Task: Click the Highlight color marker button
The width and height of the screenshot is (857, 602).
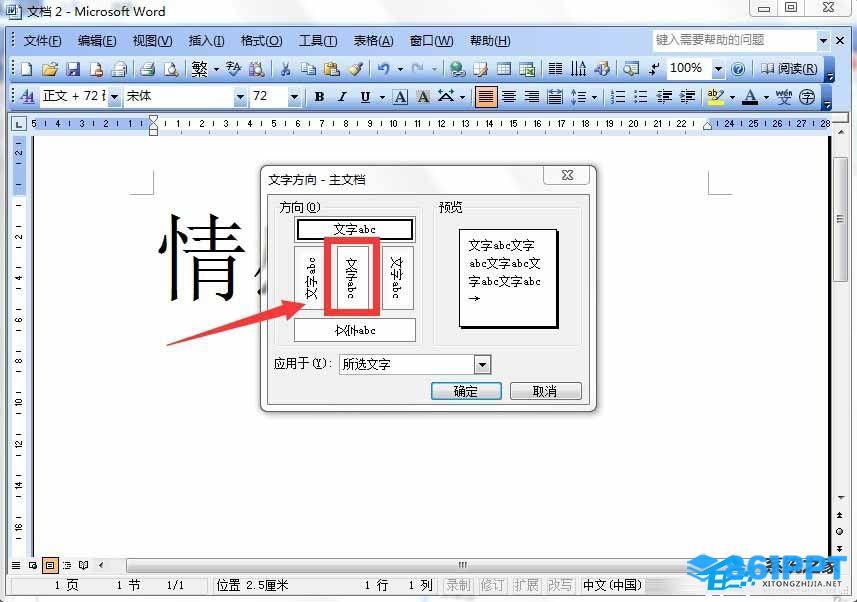Action: 715,97
